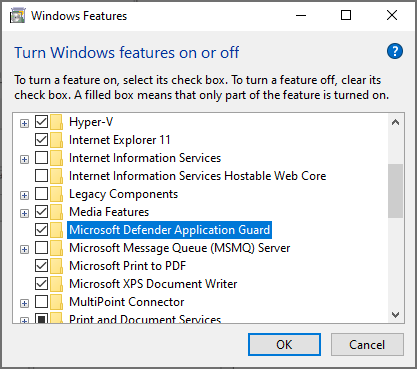The height and width of the screenshot is (369, 417).
Task: Expand the Hyper-V tree node
Action: pos(24,124)
